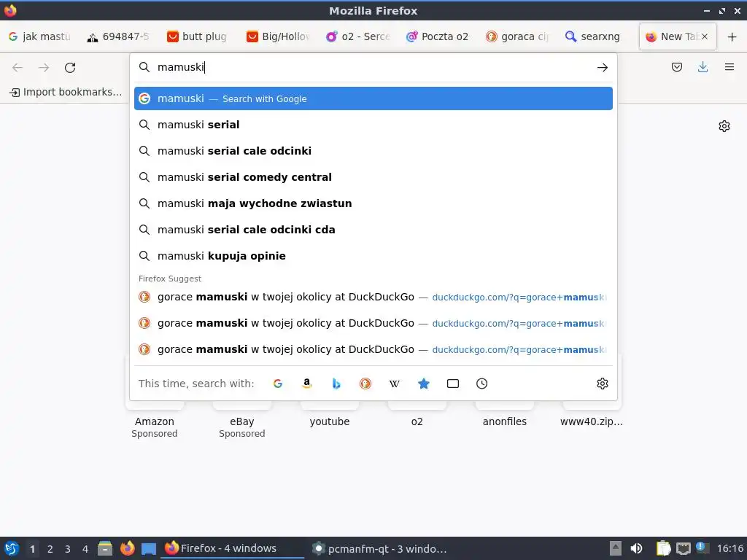Click in the address bar text field

point(374,67)
